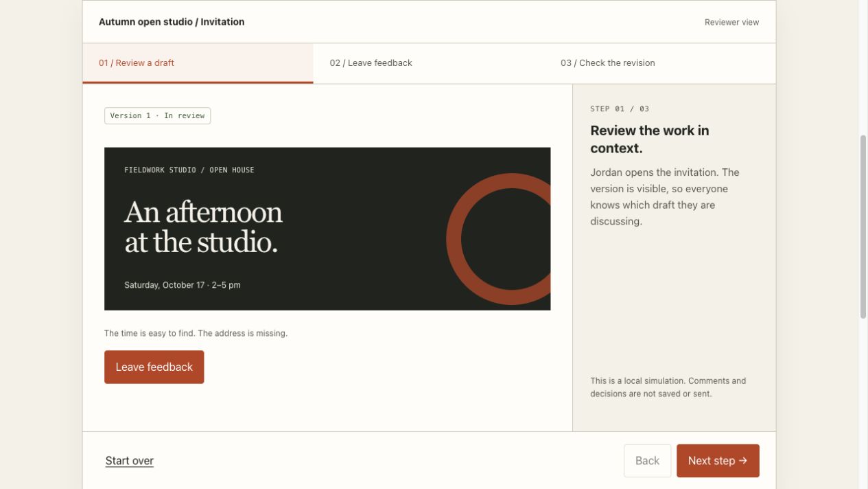The height and width of the screenshot is (489, 868).
Task: Go to '03 / Check the revision' tab
Action: [x=660, y=63]
